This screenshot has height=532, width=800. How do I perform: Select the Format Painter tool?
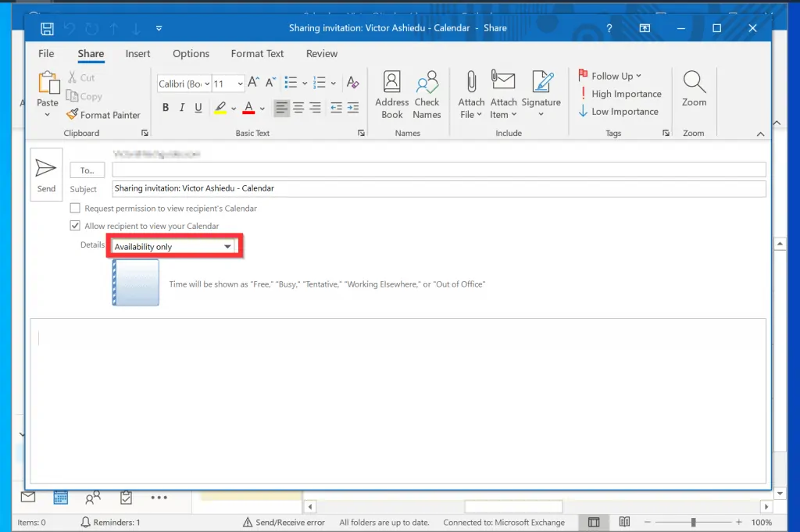[103, 115]
